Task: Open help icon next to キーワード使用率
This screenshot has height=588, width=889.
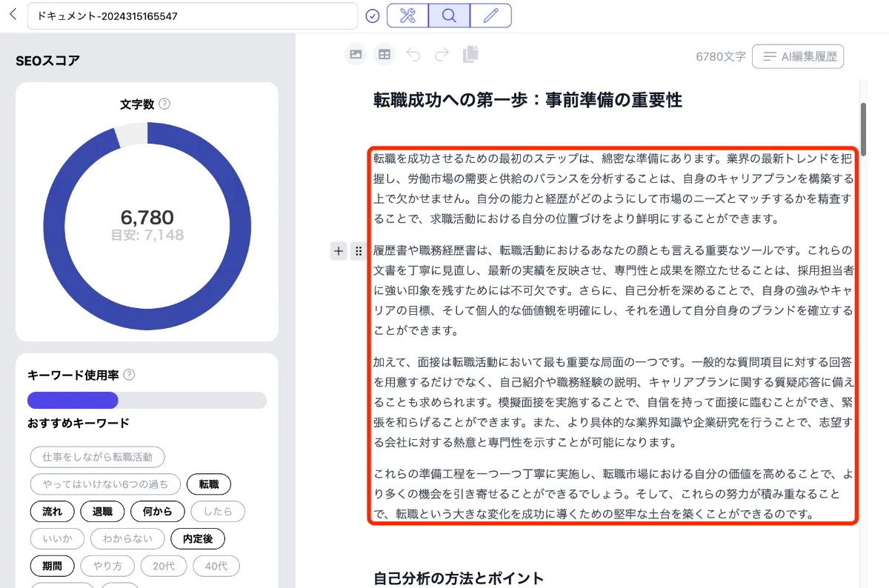Action: (129, 375)
